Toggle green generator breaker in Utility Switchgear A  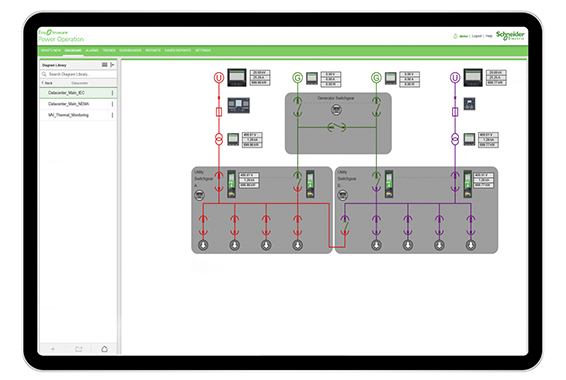(x=297, y=182)
